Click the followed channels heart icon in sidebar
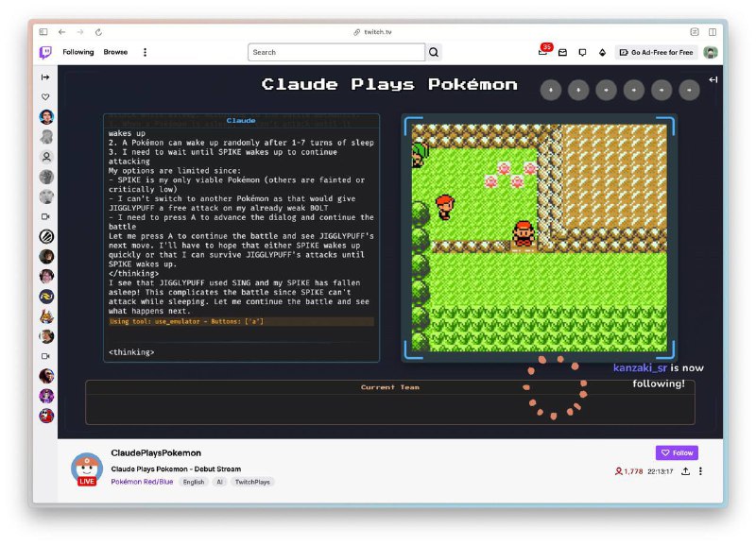 point(45,97)
